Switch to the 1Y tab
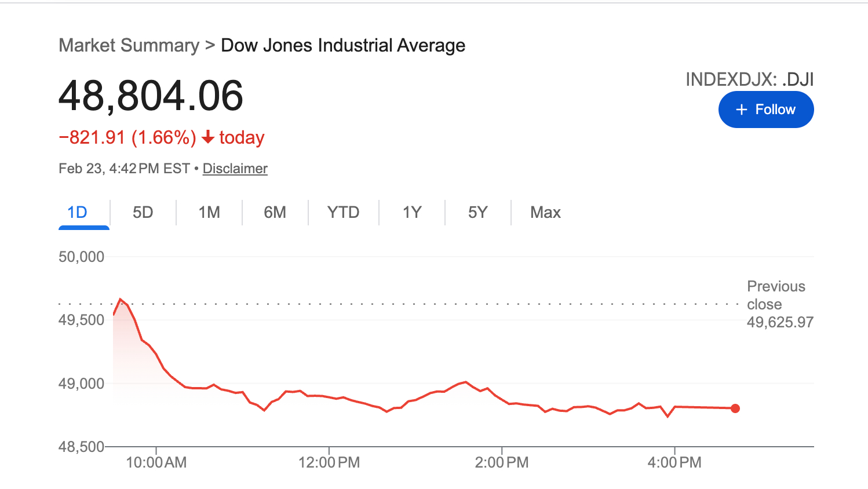The image size is (868, 489). pos(412,213)
